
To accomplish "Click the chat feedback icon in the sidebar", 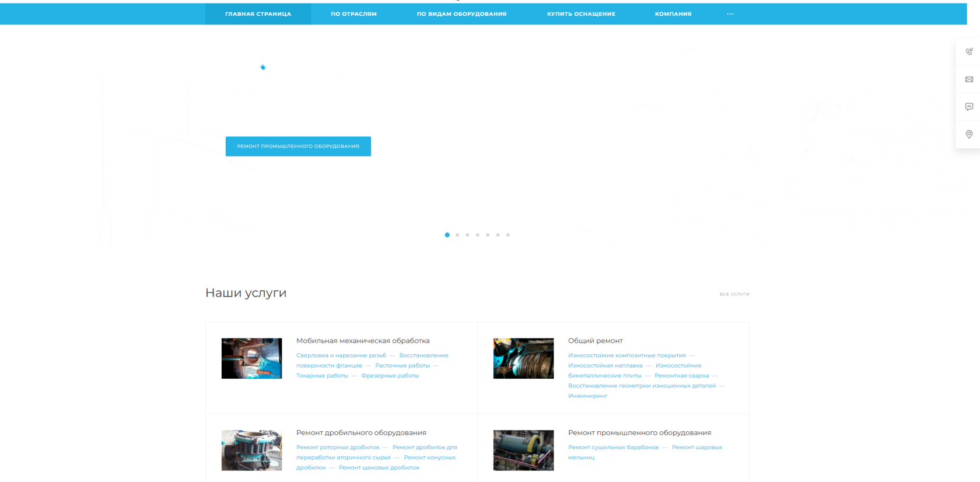I will [x=969, y=107].
